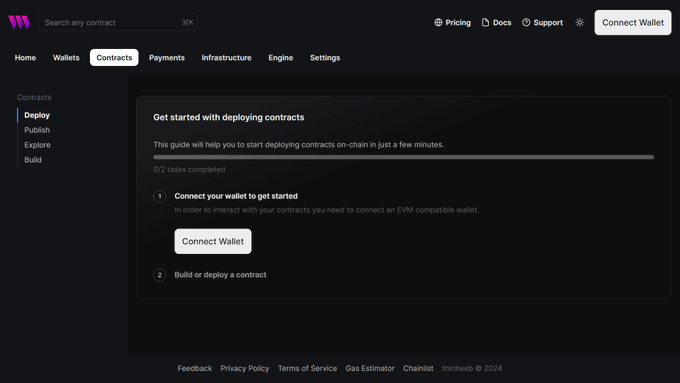Viewport: 680px width, 383px height.
Task: Open the Wallets tab
Action: click(66, 58)
